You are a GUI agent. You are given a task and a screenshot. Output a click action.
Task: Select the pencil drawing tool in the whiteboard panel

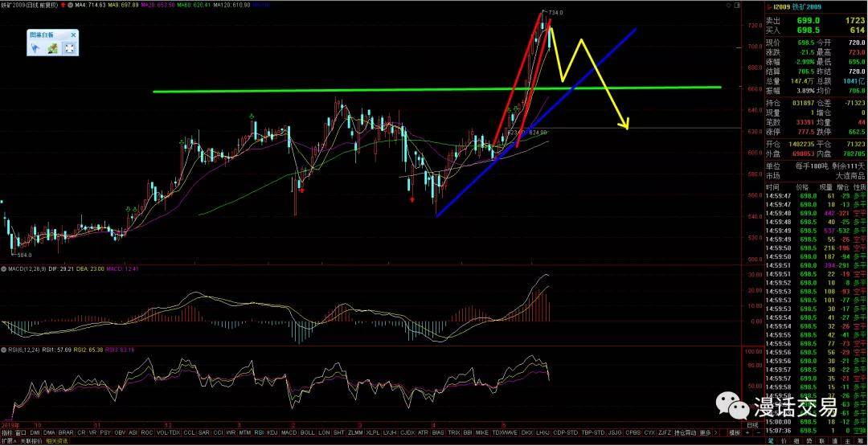pos(53,48)
